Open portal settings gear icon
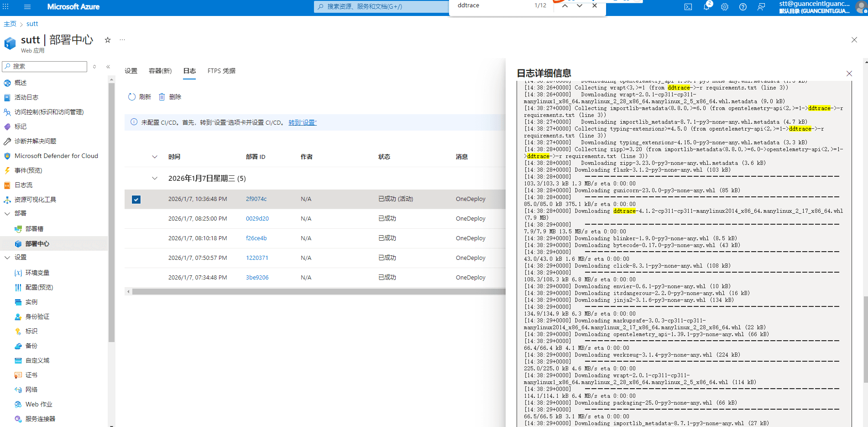Screen dimensions: 868x427 725,7
